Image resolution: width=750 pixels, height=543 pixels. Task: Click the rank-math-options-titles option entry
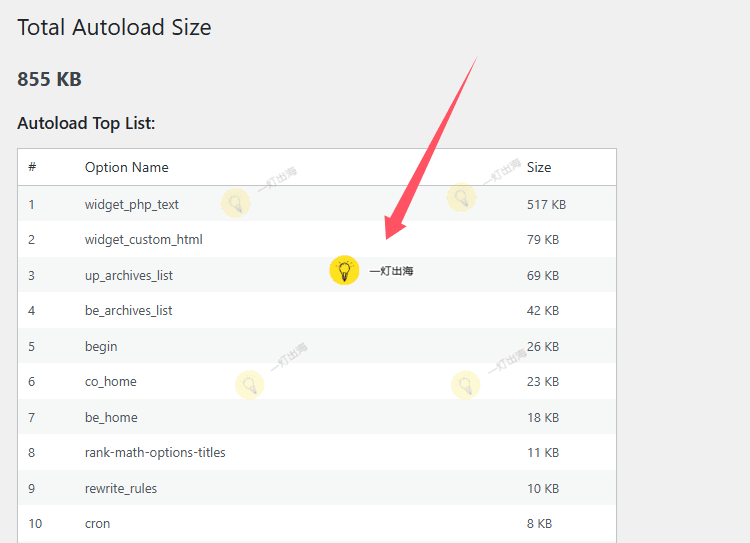click(x=155, y=453)
